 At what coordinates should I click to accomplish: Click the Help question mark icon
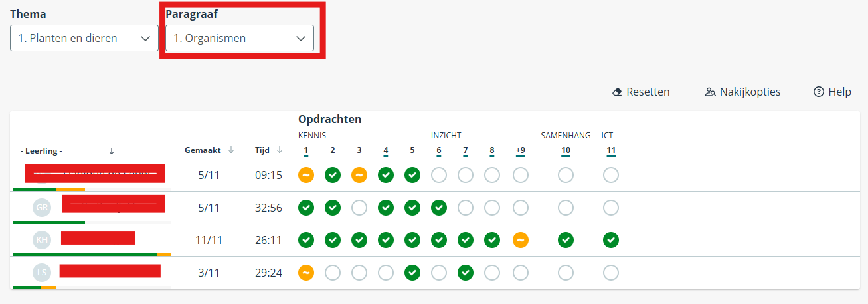coord(819,92)
